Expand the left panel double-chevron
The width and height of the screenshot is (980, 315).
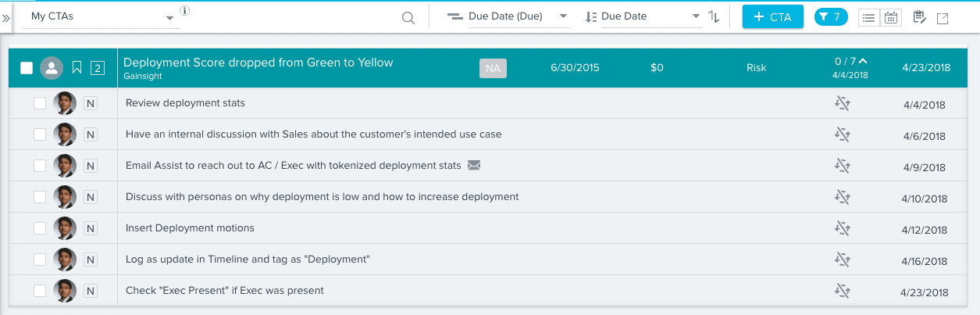click(x=6, y=17)
